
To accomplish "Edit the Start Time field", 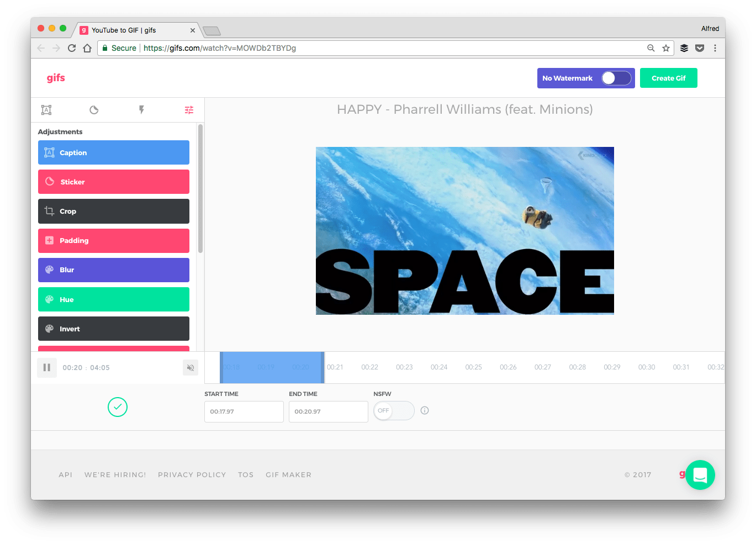I will click(x=244, y=411).
